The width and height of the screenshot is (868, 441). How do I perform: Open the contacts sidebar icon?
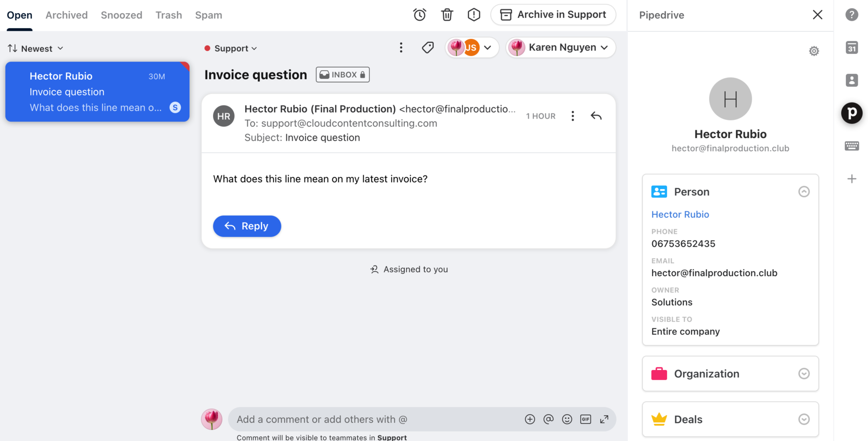852,80
